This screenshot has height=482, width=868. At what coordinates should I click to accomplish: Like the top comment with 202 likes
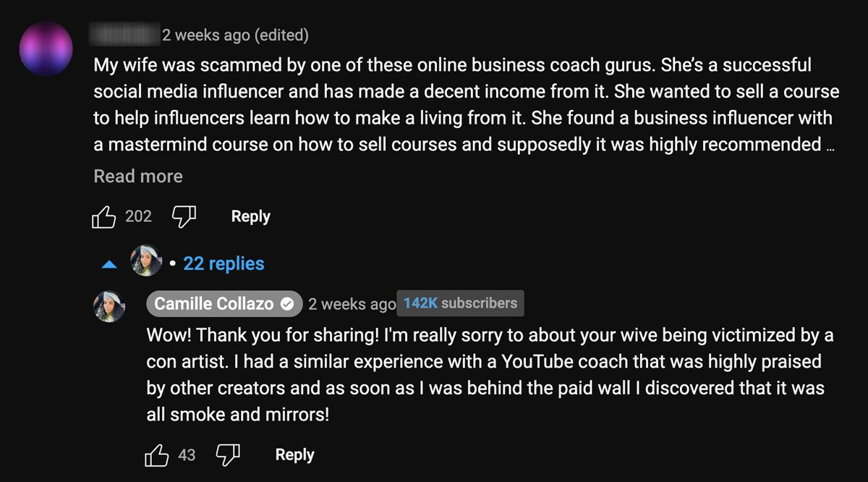click(x=104, y=217)
